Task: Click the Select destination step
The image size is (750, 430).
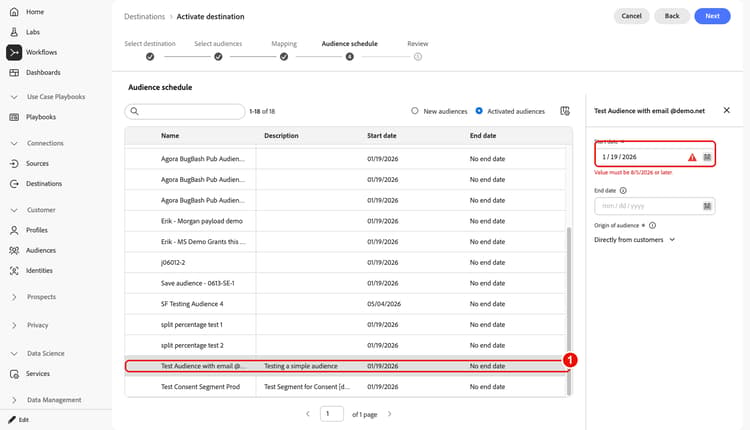Action: [x=150, y=50]
